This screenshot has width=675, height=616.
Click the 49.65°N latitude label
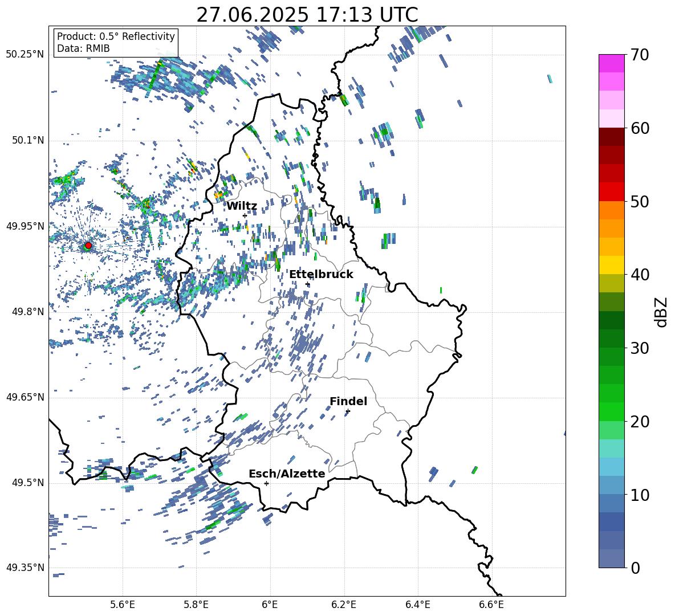[25, 397]
